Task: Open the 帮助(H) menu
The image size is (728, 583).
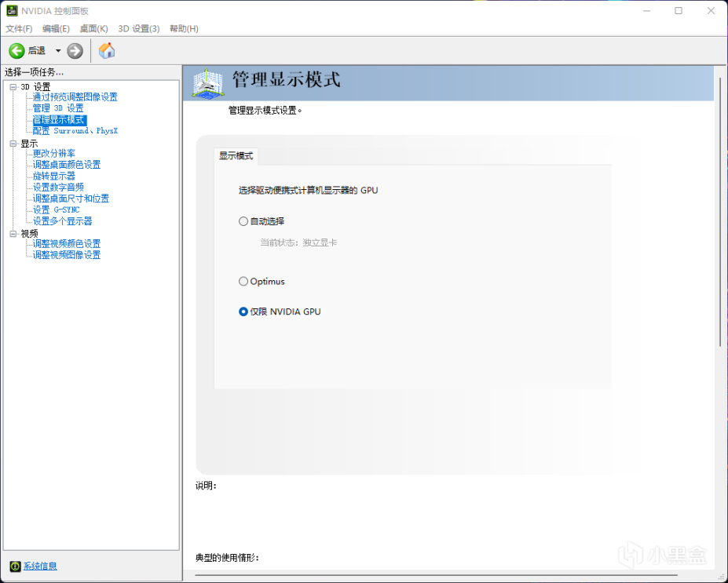Action: (x=184, y=29)
